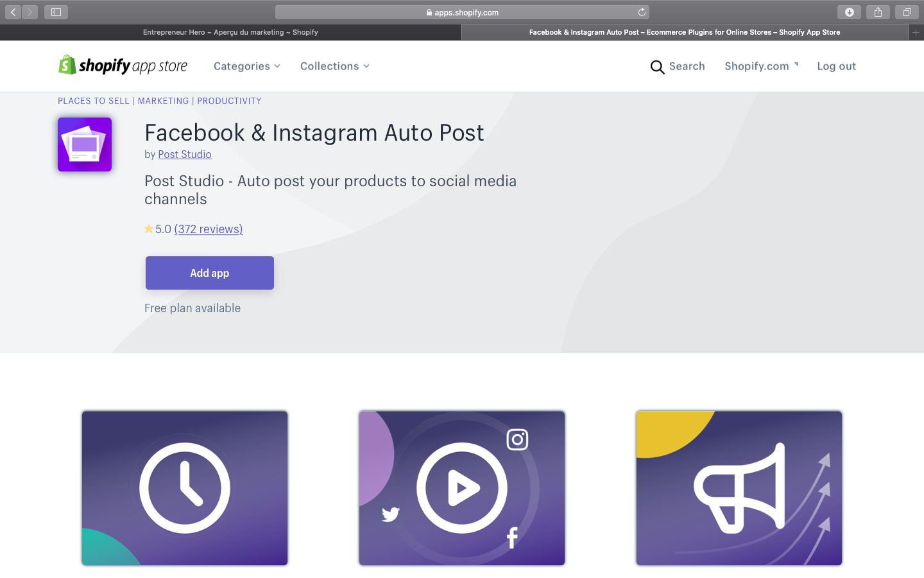Click the Shopify app store logo
The height and width of the screenshot is (578, 924).
(123, 66)
